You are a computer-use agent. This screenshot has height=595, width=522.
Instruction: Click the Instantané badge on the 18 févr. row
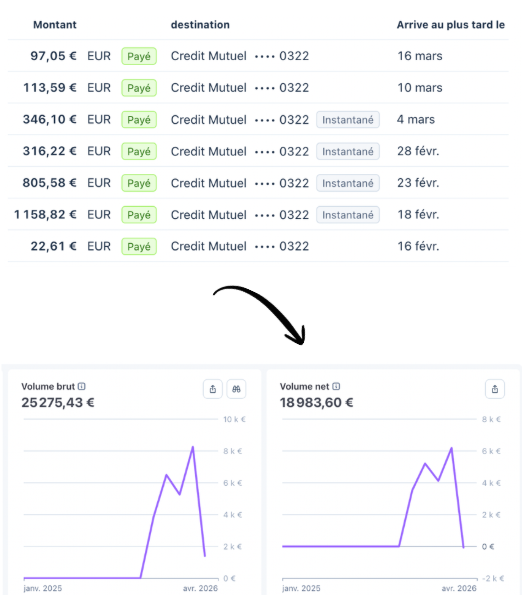click(348, 215)
